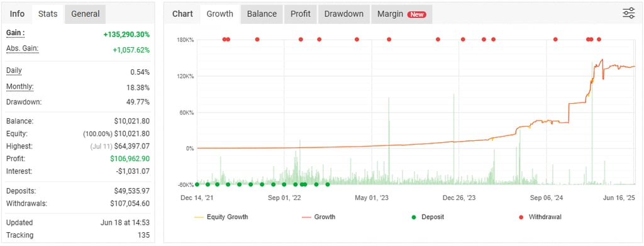
Task: Open the chart settings sliders icon
Action: pyautogui.click(x=628, y=13)
